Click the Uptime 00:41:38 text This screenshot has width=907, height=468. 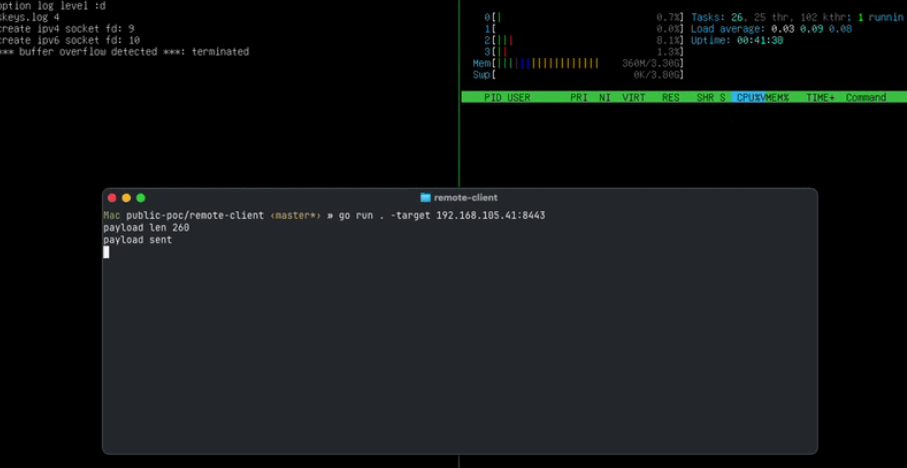point(737,40)
